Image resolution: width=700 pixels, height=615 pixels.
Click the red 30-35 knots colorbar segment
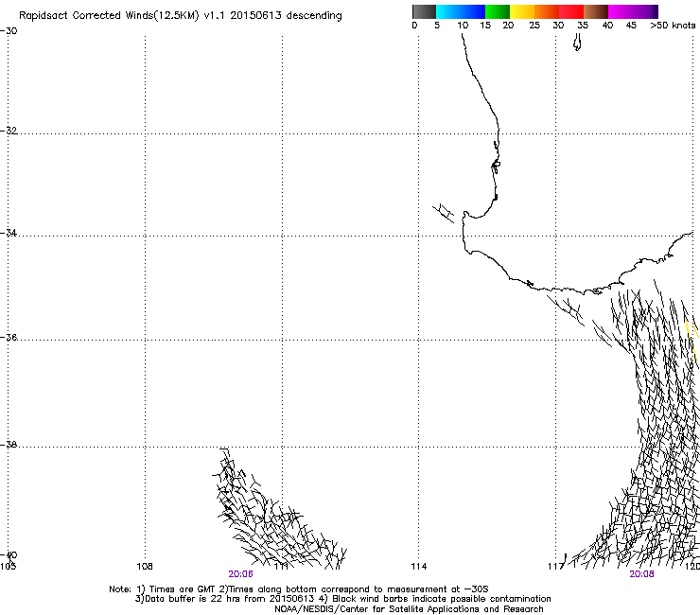pos(571,11)
